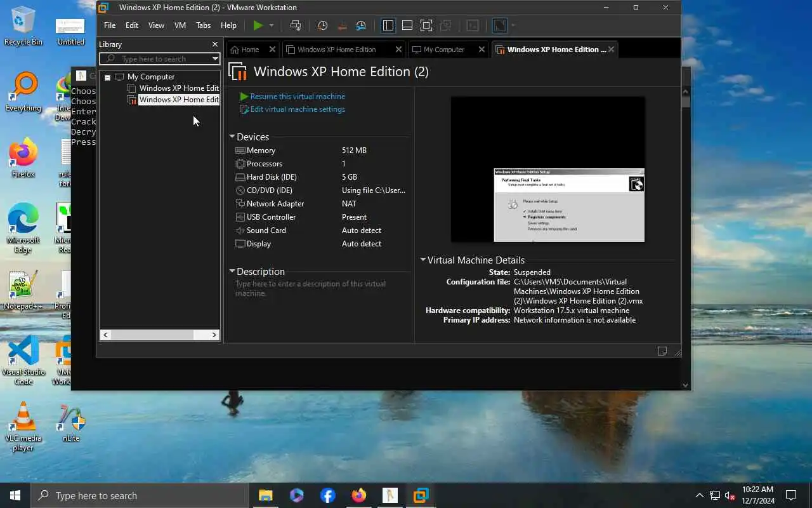The height and width of the screenshot is (508, 812).
Task: Open the View menu
Action: pos(156,25)
